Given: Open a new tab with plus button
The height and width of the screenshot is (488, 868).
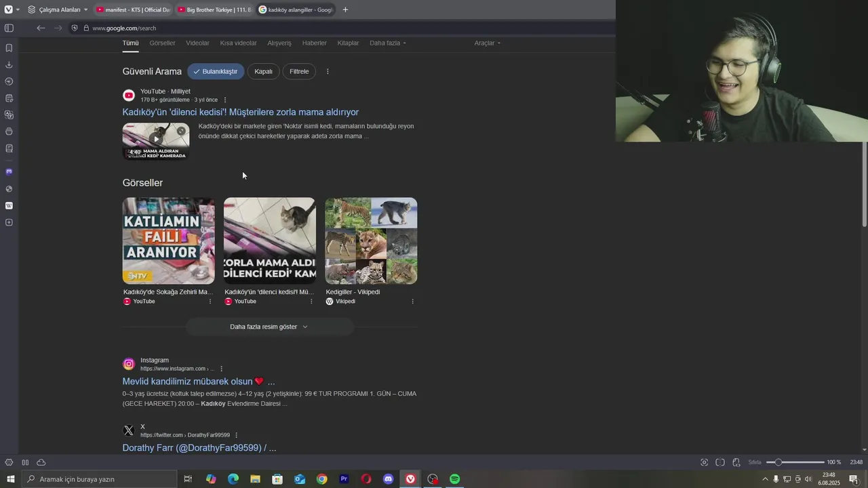Looking at the screenshot, I should click(x=345, y=9).
